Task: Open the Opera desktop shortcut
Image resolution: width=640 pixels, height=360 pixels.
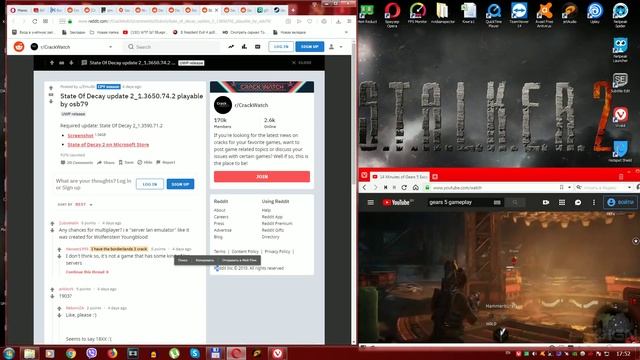Action: click(392, 15)
